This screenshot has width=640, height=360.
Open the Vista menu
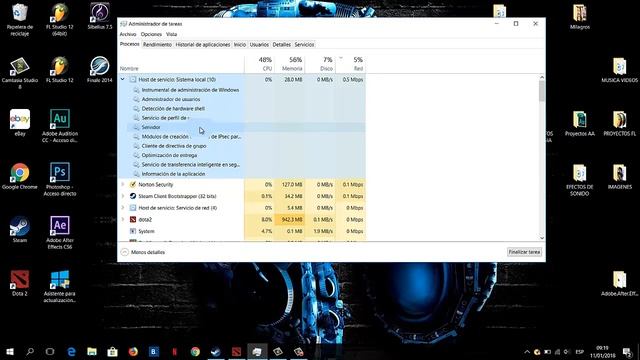pos(171,34)
